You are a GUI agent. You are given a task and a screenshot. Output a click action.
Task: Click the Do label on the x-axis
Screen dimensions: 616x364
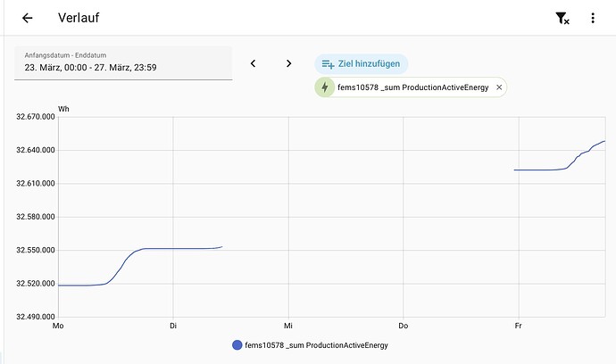(x=404, y=327)
